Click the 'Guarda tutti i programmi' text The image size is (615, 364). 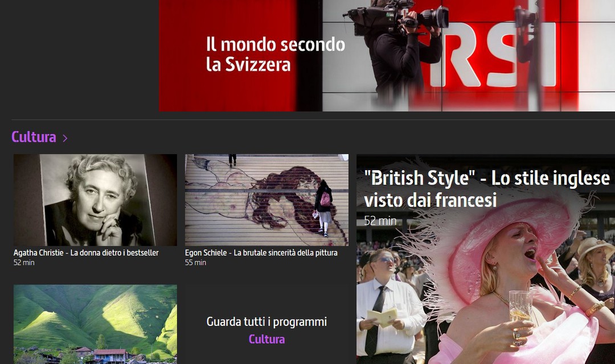pos(266,322)
